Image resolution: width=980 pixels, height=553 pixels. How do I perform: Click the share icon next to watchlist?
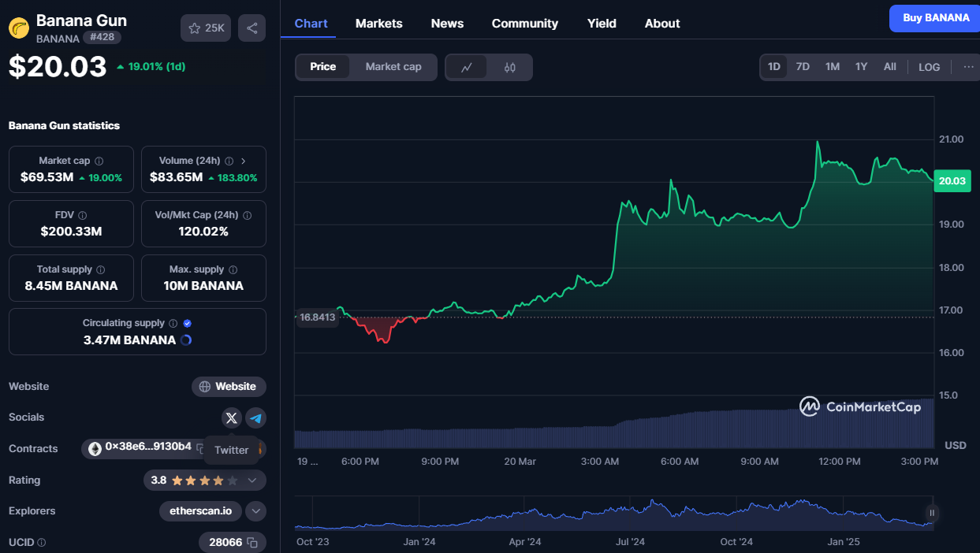(x=252, y=28)
